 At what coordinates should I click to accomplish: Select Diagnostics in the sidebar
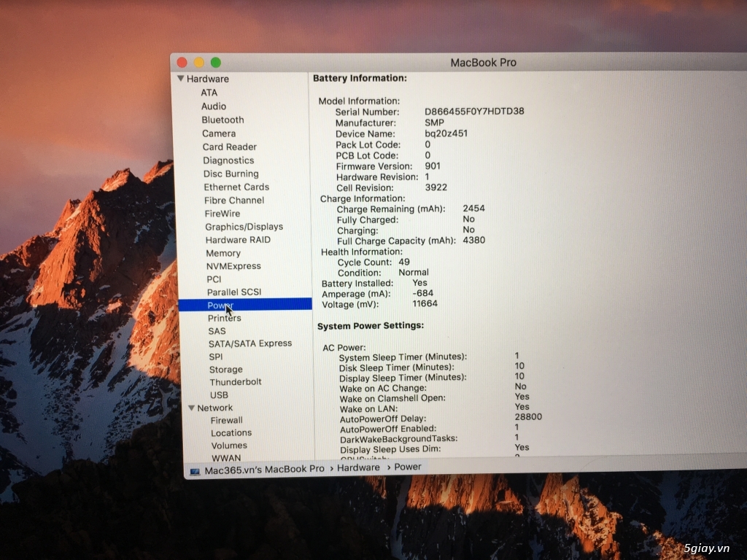point(228,160)
